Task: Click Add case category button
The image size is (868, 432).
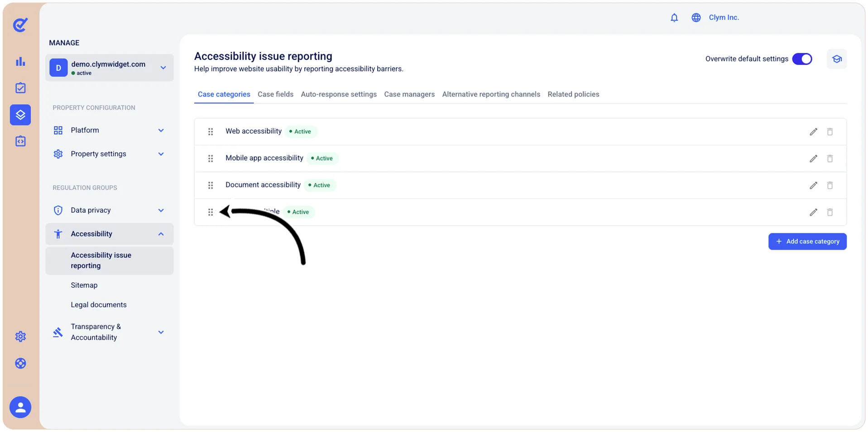Action: pyautogui.click(x=807, y=242)
